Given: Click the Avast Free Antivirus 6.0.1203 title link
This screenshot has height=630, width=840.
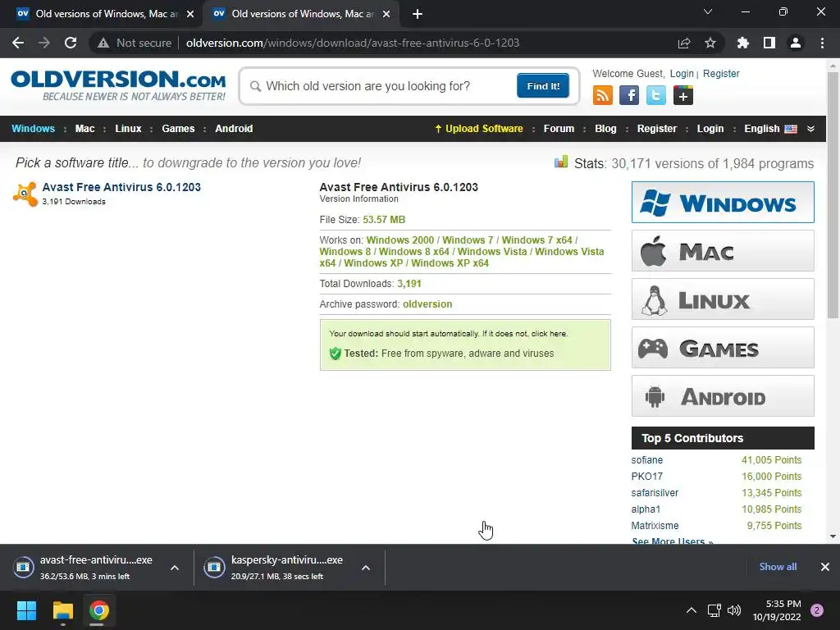Looking at the screenshot, I should coord(121,187).
